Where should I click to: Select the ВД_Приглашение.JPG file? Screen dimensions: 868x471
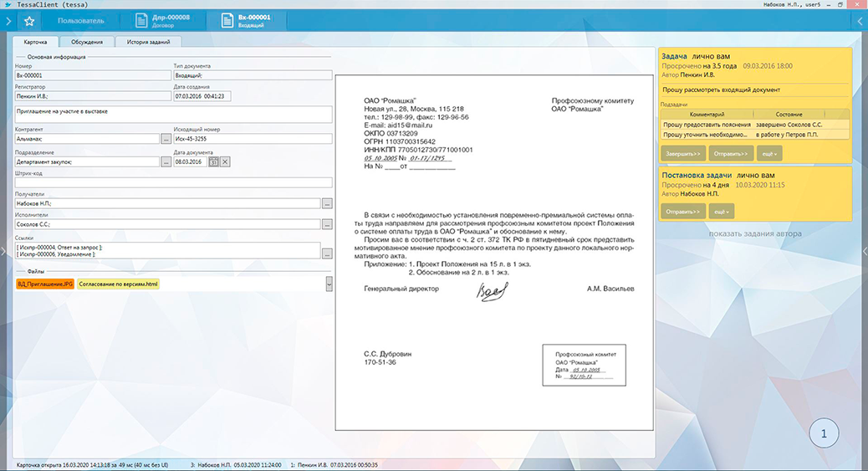point(45,284)
